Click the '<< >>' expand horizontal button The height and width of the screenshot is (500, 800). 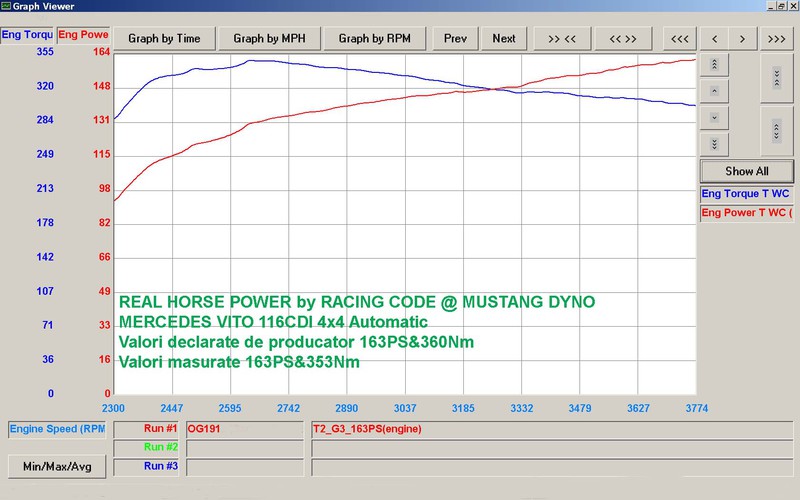pos(623,39)
